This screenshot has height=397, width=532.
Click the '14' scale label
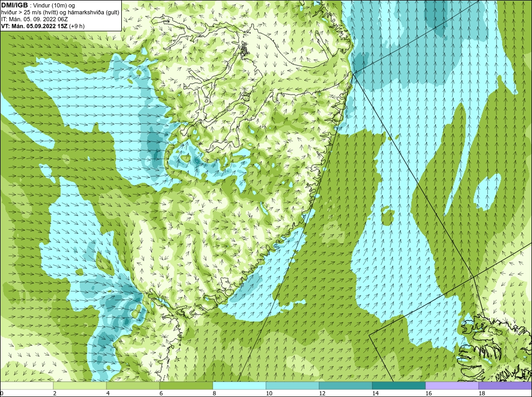point(375,394)
